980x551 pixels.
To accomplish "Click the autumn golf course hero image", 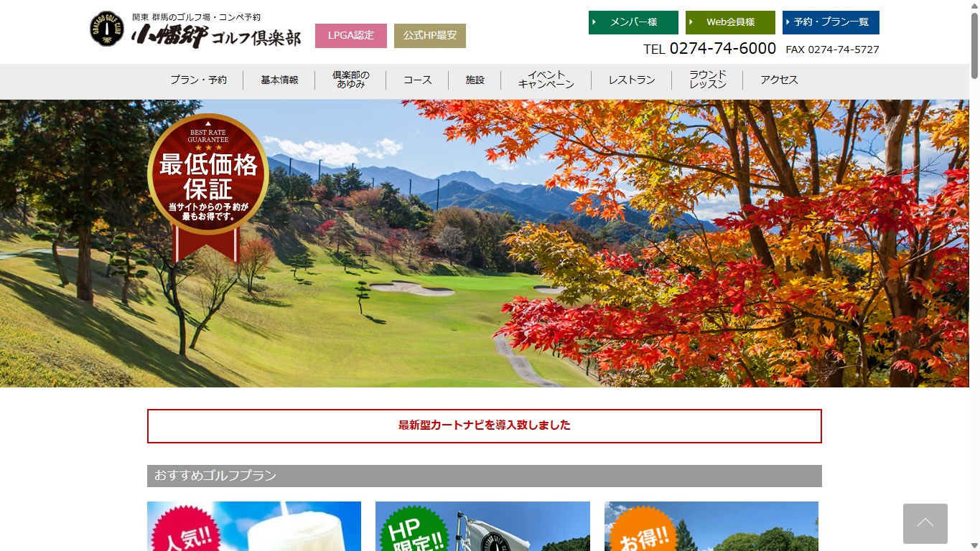I will point(485,244).
